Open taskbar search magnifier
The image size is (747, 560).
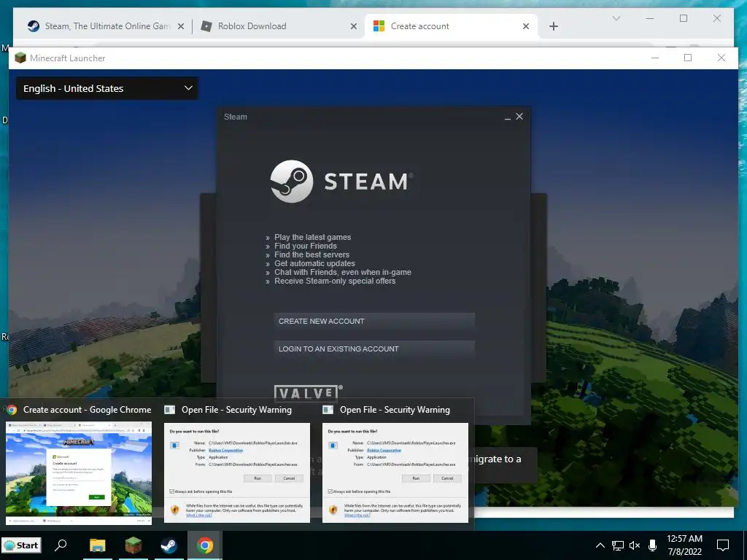coord(61,545)
